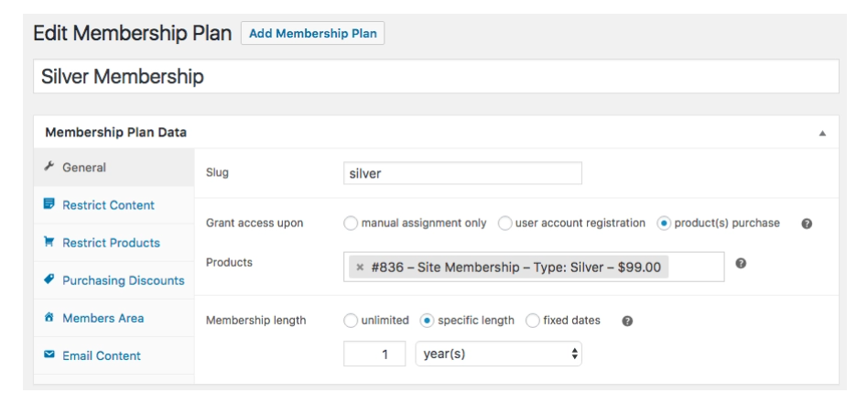Click the Restrict Content page icon
The height and width of the screenshot is (404, 868).
[49, 204]
